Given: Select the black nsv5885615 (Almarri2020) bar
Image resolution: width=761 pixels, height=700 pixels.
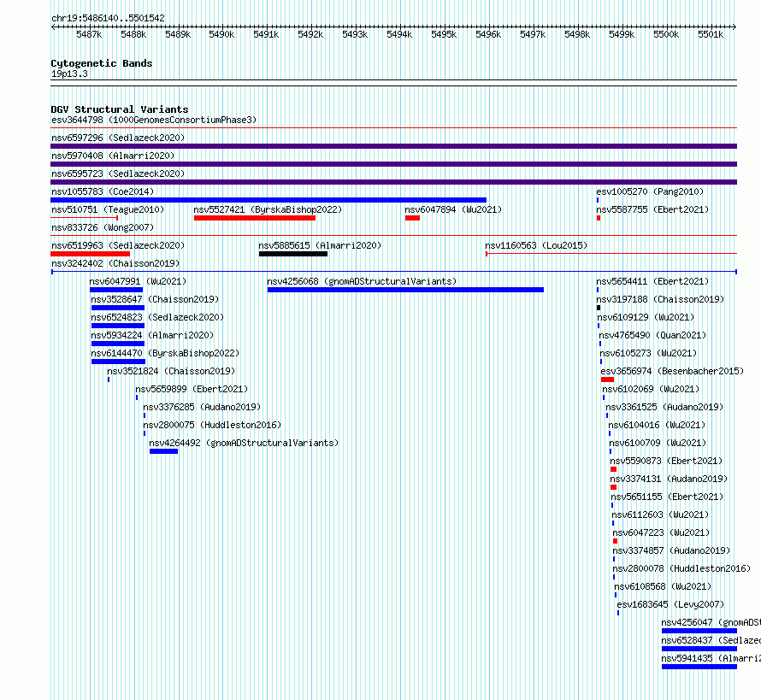Looking at the screenshot, I should click(x=293, y=254).
